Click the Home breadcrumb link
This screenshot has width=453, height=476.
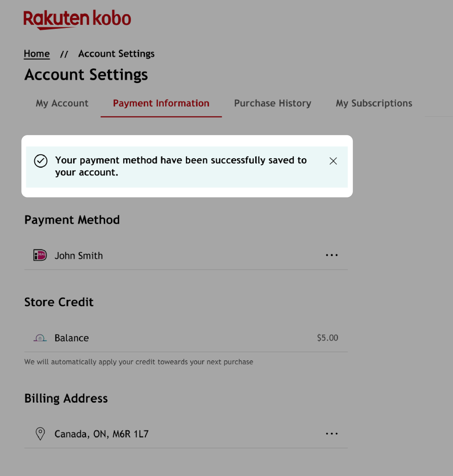point(37,53)
